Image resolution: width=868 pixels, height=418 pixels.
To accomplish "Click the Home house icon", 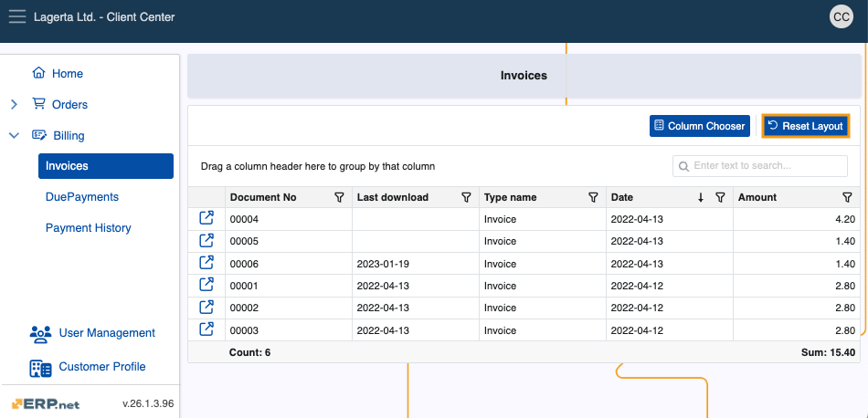I will pyautogui.click(x=38, y=73).
